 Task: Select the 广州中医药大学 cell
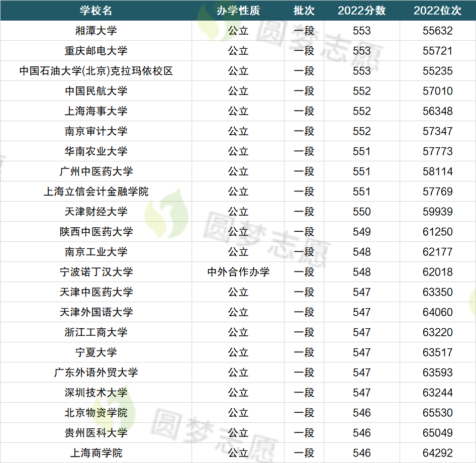click(x=96, y=171)
